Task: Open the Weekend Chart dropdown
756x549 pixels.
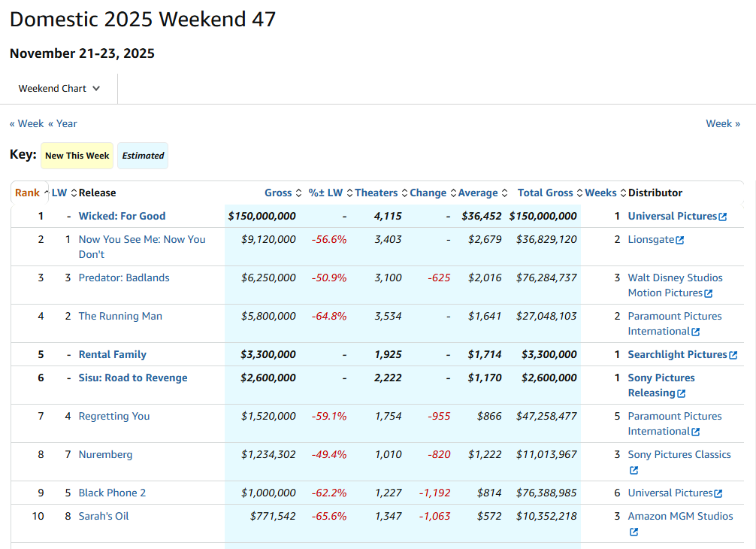Action: pyautogui.click(x=59, y=89)
